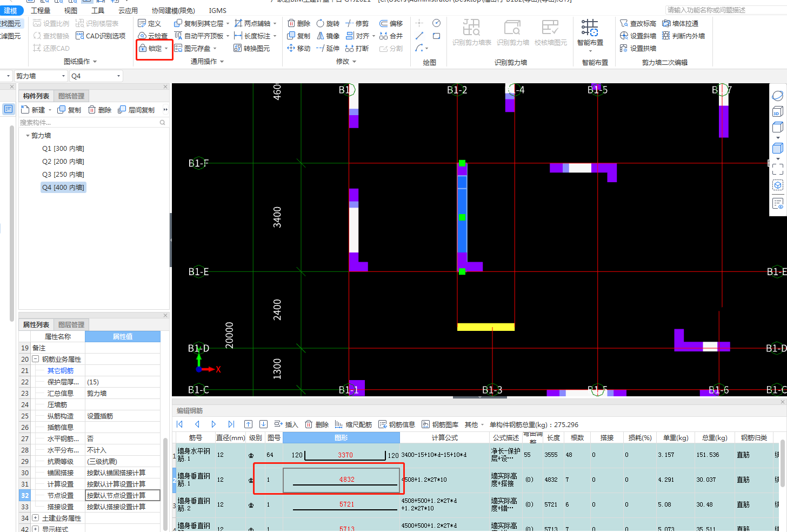Switch to the top view cube icon
This screenshot has width=787, height=532.
tap(777, 128)
